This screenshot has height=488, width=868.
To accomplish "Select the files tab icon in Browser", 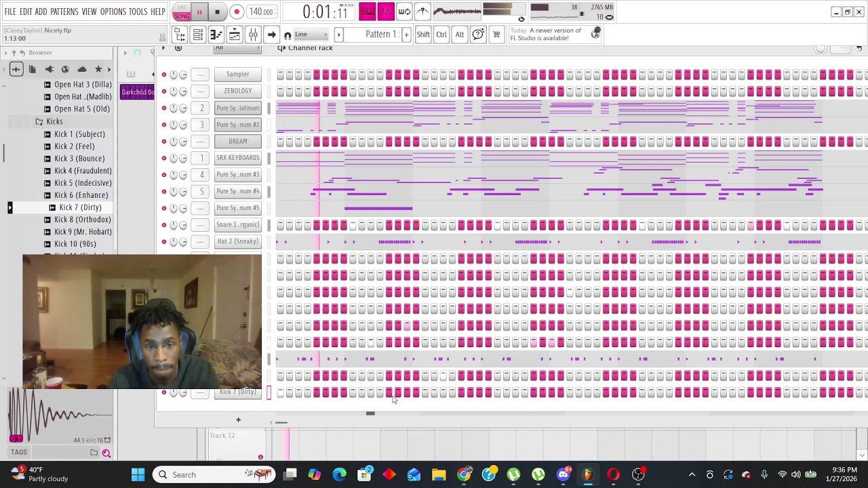I will pyautogui.click(x=32, y=69).
